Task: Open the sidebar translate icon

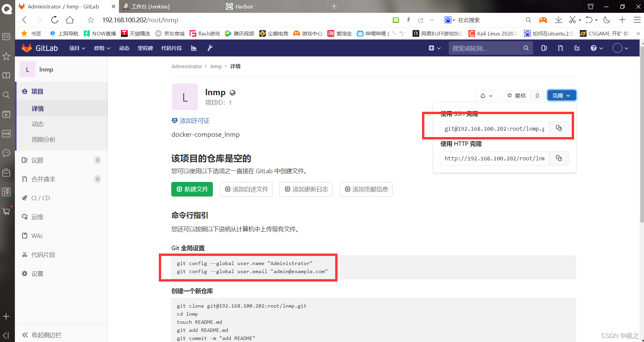Action: point(6,192)
